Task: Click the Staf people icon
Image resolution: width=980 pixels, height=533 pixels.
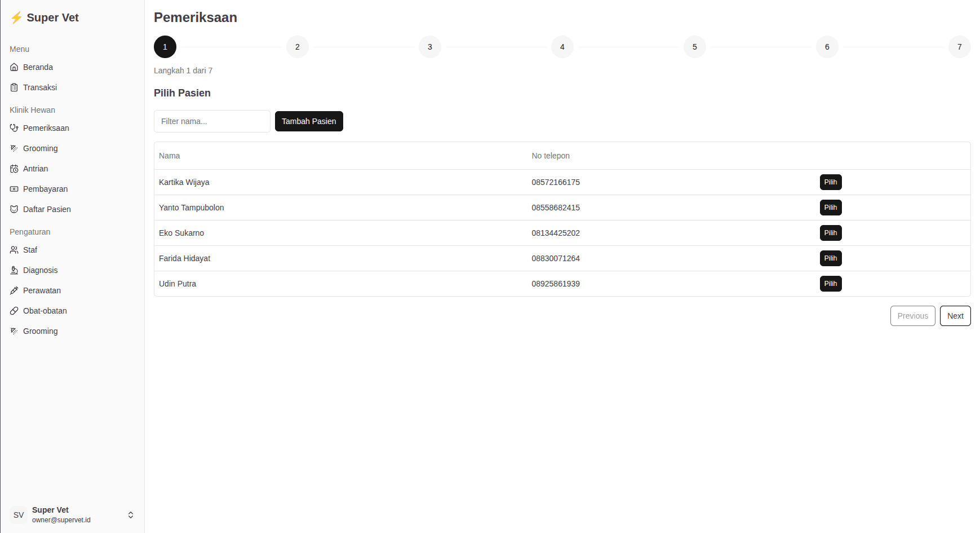Action: 14,250
